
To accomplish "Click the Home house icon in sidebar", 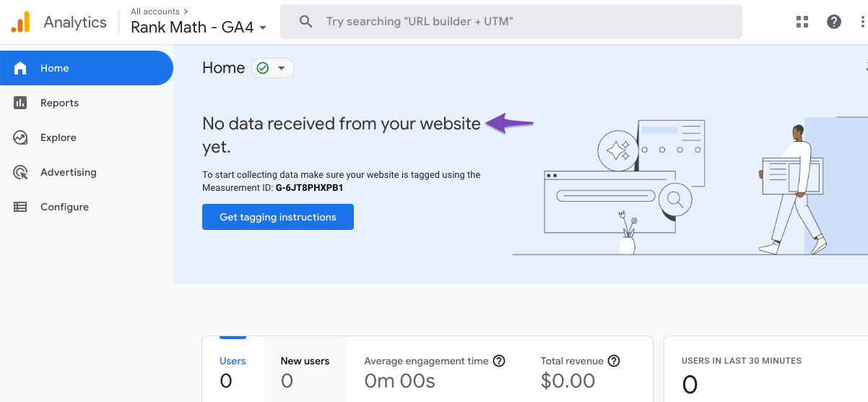I will tap(20, 68).
